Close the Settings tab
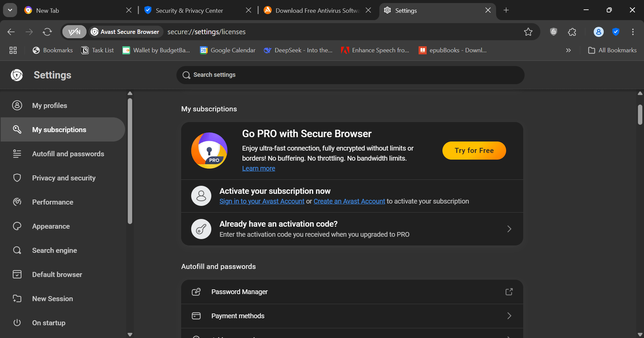 pos(488,10)
